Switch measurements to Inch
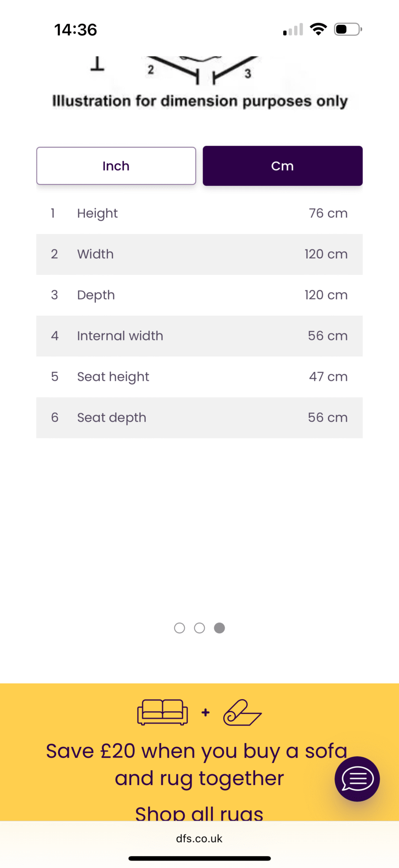The width and height of the screenshot is (399, 868). click(116, 166)
